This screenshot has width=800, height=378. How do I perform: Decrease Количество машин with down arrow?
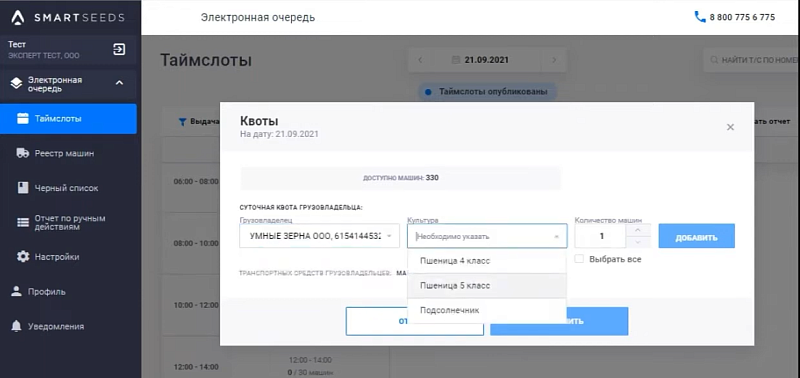click(638, 242)
